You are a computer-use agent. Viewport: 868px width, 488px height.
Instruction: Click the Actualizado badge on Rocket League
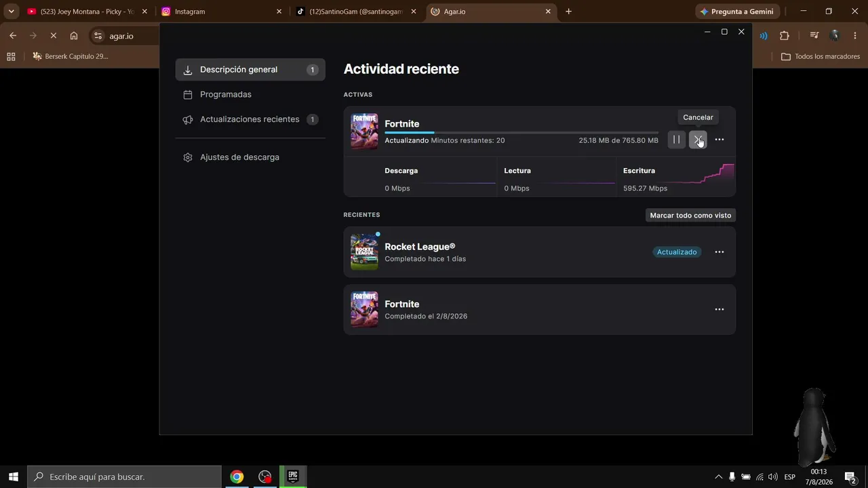[x=677, y=252]
